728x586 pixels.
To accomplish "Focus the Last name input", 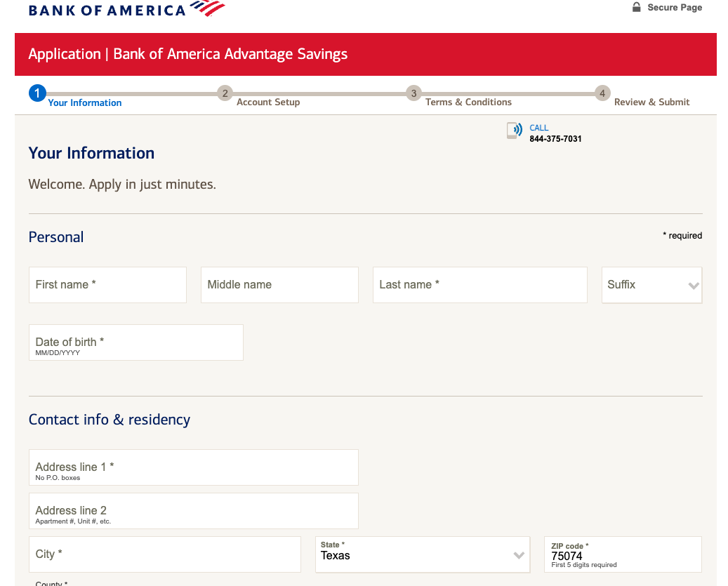I will [x=479, y=285].
